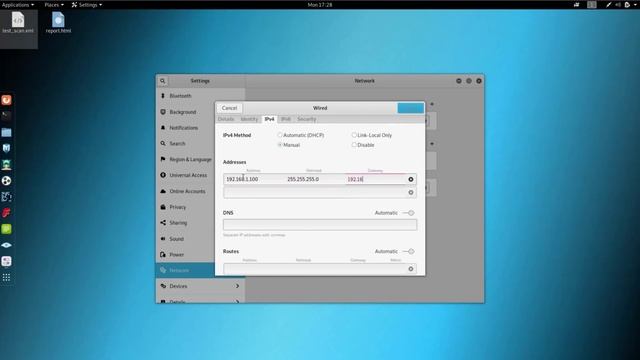Click the Privacy hand icon in sidebar
The height and width of the screenshot is (360, 640).
163,207
